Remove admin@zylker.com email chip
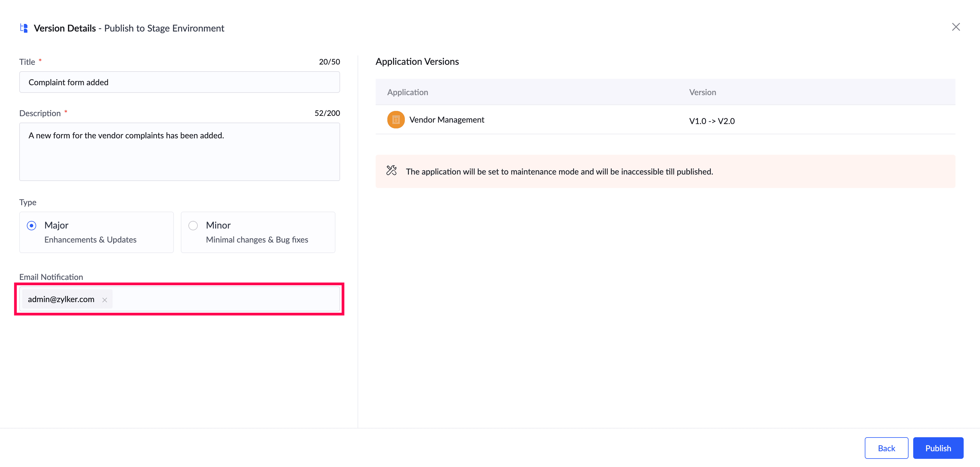980x467 pixels. tap(105, 300)
